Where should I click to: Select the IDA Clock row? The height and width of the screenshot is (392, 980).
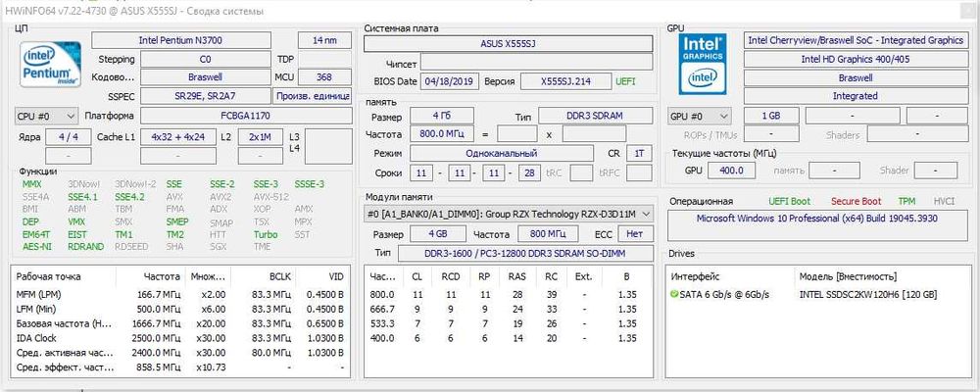[x=180, y=338]
